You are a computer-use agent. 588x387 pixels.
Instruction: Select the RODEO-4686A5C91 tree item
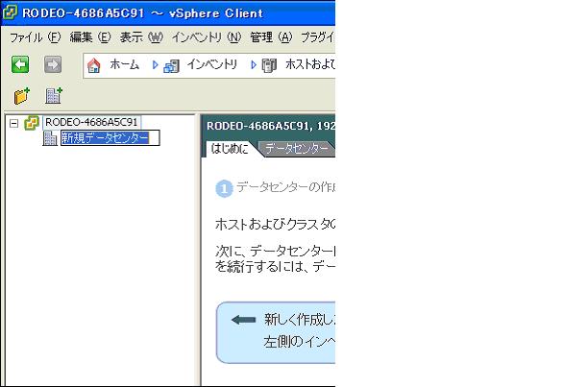92,123
